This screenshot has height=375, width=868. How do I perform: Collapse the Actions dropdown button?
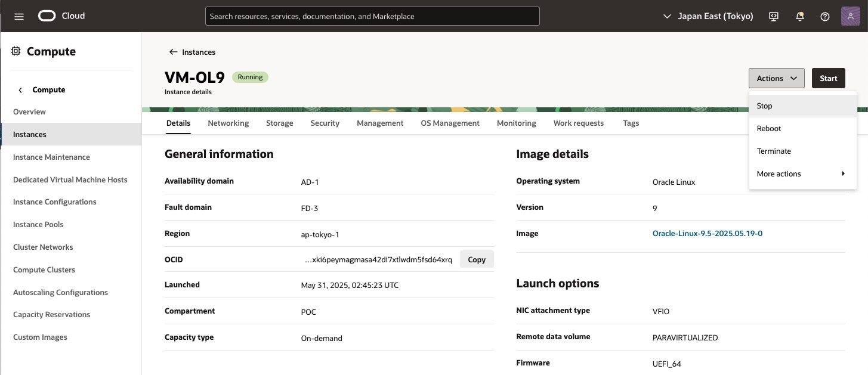[776, 78]
